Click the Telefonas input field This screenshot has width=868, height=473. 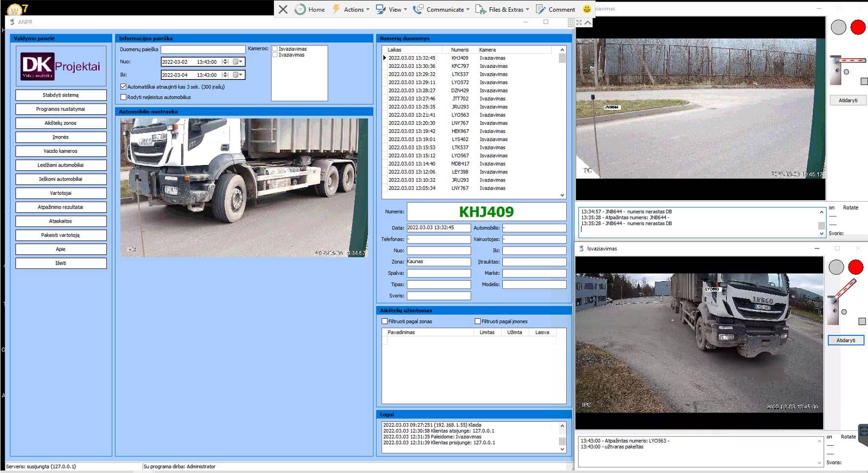(438, 240)
